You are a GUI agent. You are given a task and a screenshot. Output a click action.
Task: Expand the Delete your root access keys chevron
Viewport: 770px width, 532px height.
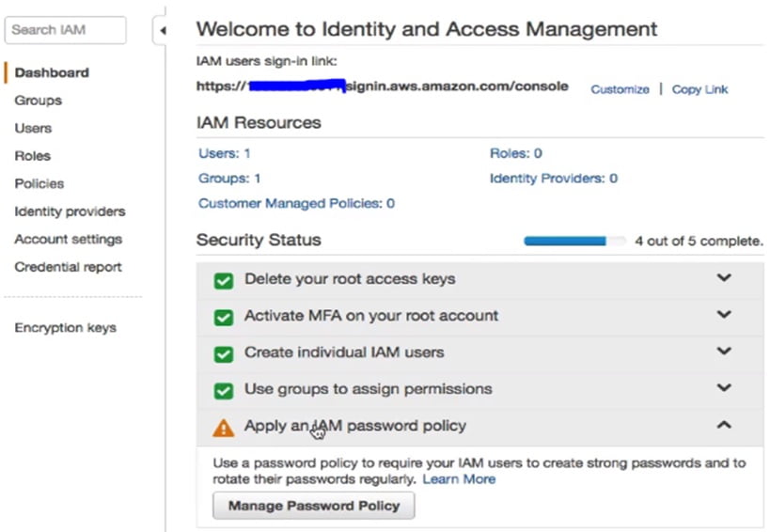pos(724,278)
